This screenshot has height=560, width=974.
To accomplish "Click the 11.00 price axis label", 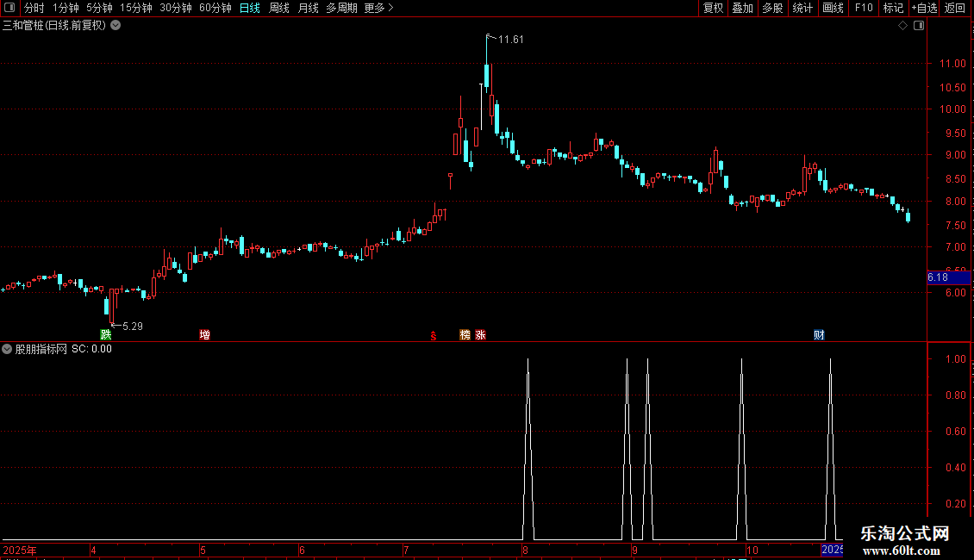I will [952, 64].
